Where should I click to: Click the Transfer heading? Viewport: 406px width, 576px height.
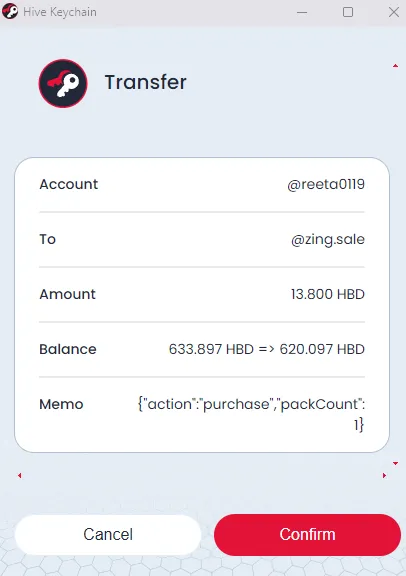146,82
